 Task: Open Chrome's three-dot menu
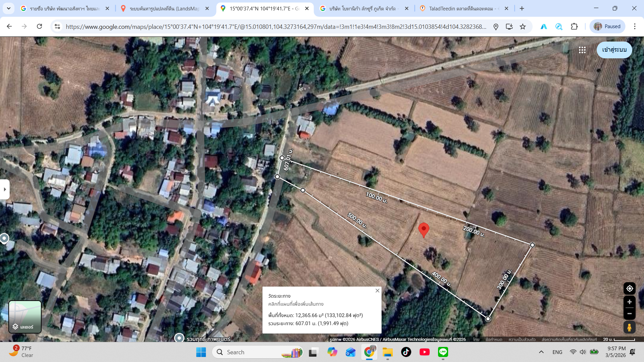tap(635, 26)
